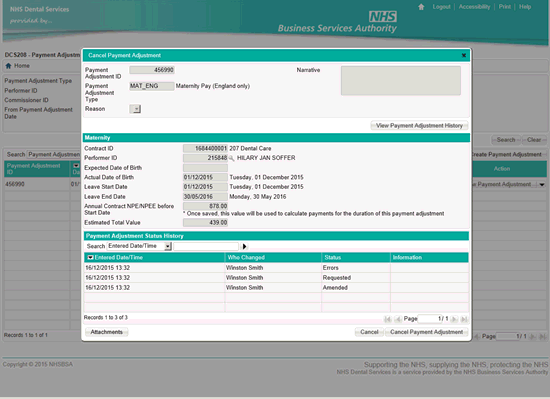Select the history row with status Amended
The image size is (550, 399).
pos(276,288)
